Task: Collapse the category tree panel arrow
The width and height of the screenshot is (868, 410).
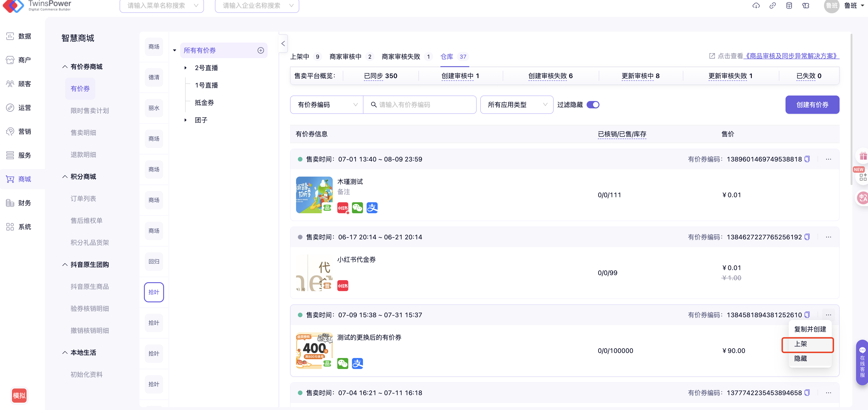Action: tap(283, 44)
